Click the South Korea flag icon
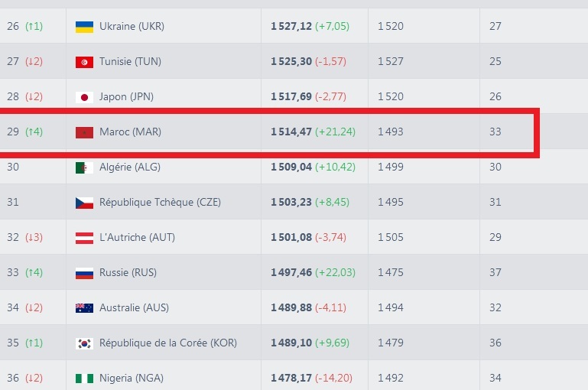The height and width of the screenshot is (390, 588). [84, 343]
